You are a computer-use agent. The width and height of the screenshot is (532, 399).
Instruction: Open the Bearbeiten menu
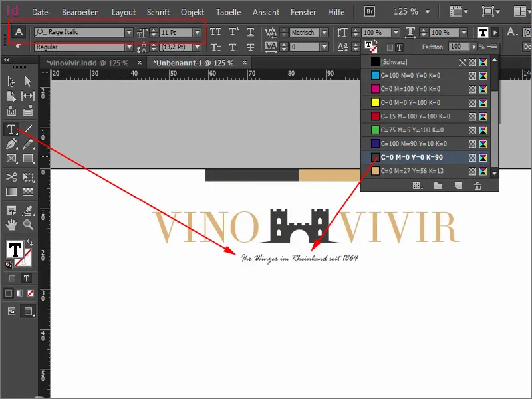[x=80, y=12]
